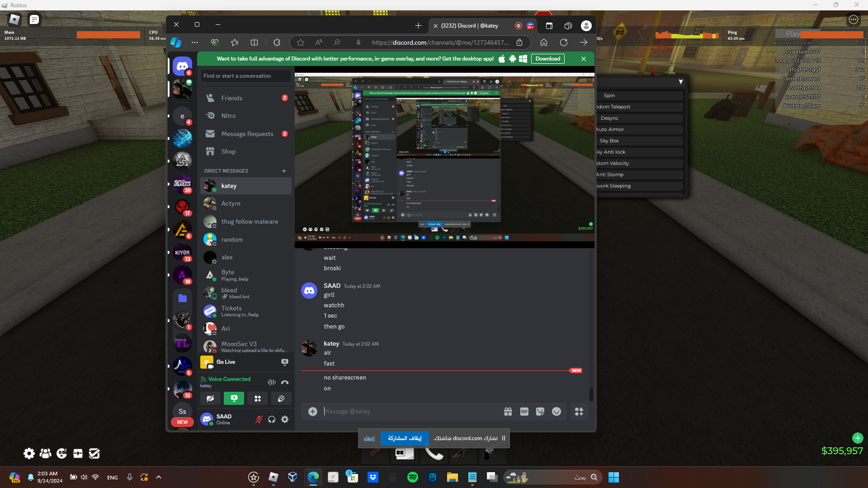Viewport: 868px width, 488px height.
Task: Toggle deafen headphones icon
Action: [x=272, y=419]
